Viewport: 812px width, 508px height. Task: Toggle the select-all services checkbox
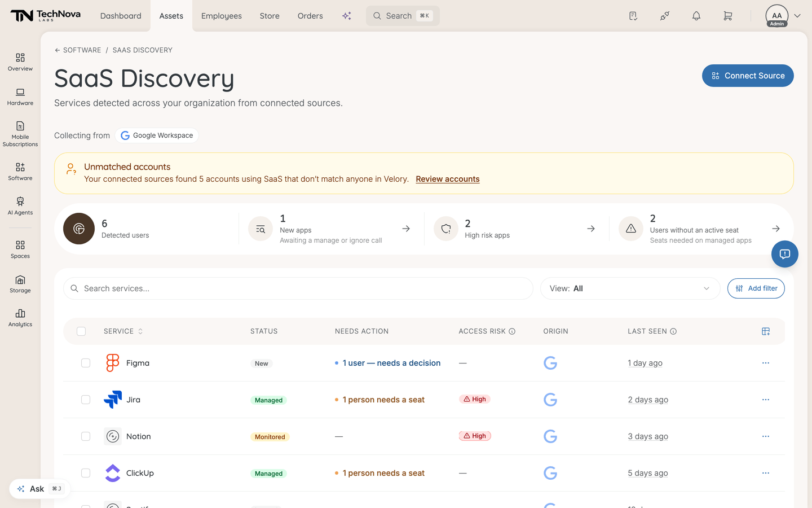click(81, 331)
